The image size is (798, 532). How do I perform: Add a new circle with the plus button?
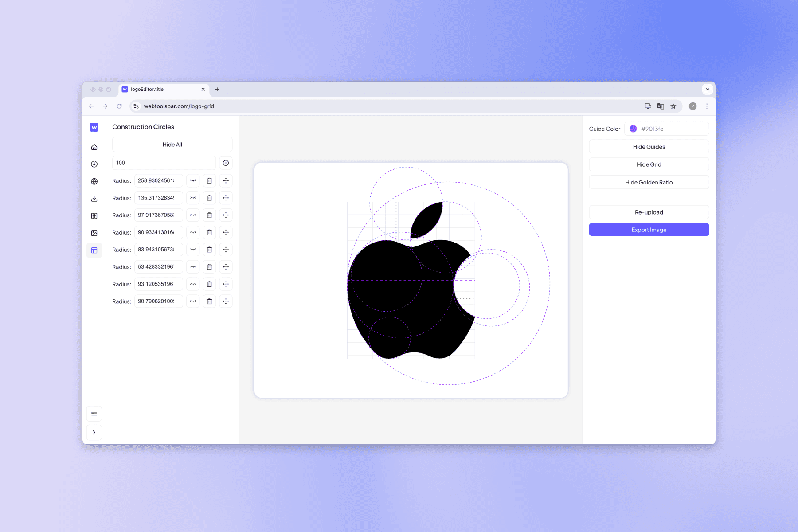point(226,163)
